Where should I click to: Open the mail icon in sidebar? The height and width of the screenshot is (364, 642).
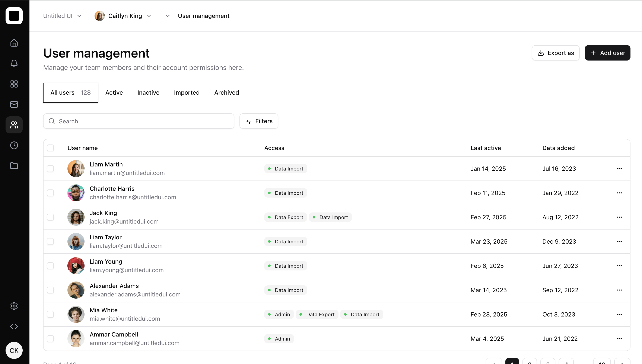click(14, 104)
